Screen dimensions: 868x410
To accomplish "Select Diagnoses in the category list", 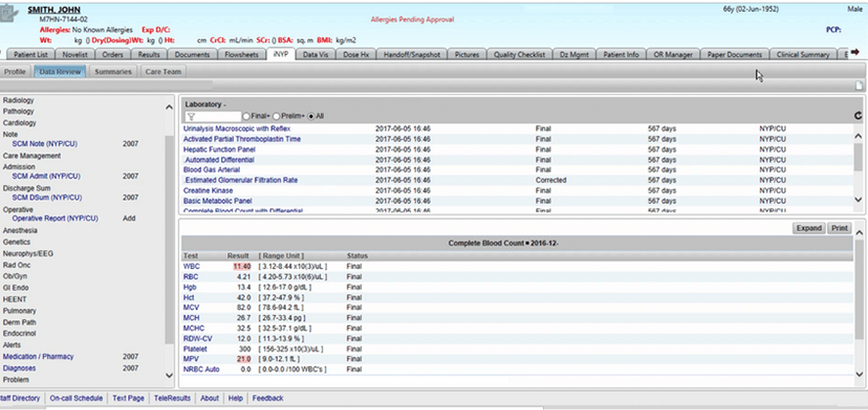I will click(20, 369).
